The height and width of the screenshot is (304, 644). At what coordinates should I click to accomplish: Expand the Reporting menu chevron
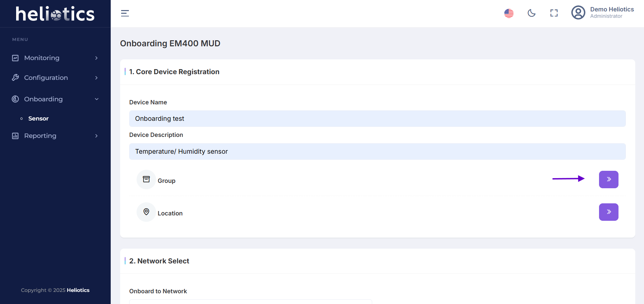coord(96,136)
